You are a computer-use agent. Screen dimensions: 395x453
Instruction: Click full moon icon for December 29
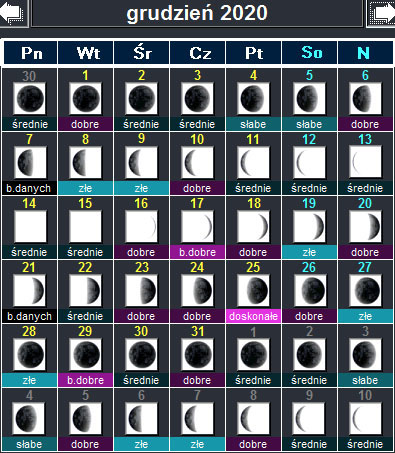[x=85, y=355]
